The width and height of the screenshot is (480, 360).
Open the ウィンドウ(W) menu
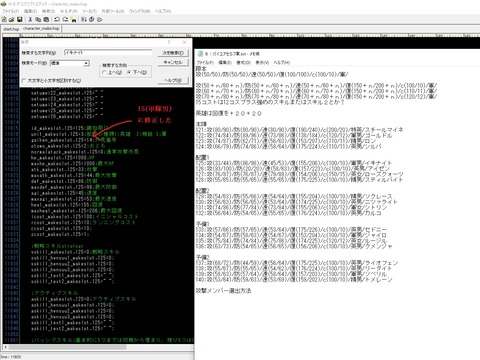pos(140,11)
